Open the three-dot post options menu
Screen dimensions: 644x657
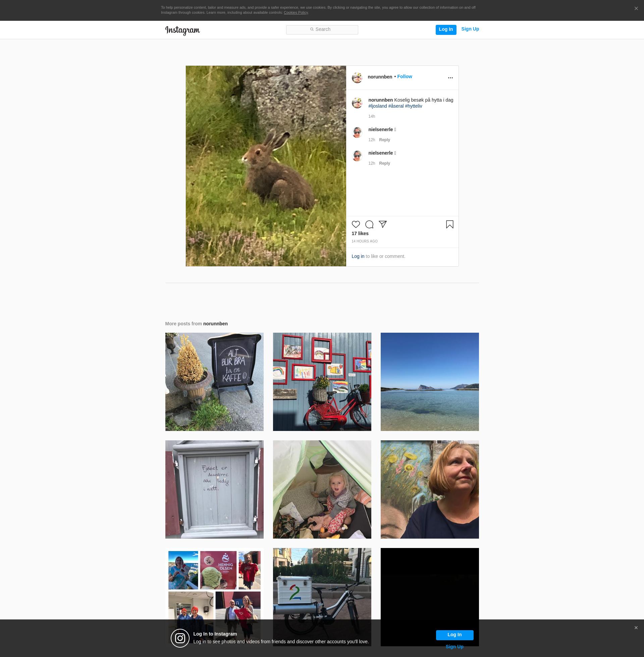(x=450, y=78)
